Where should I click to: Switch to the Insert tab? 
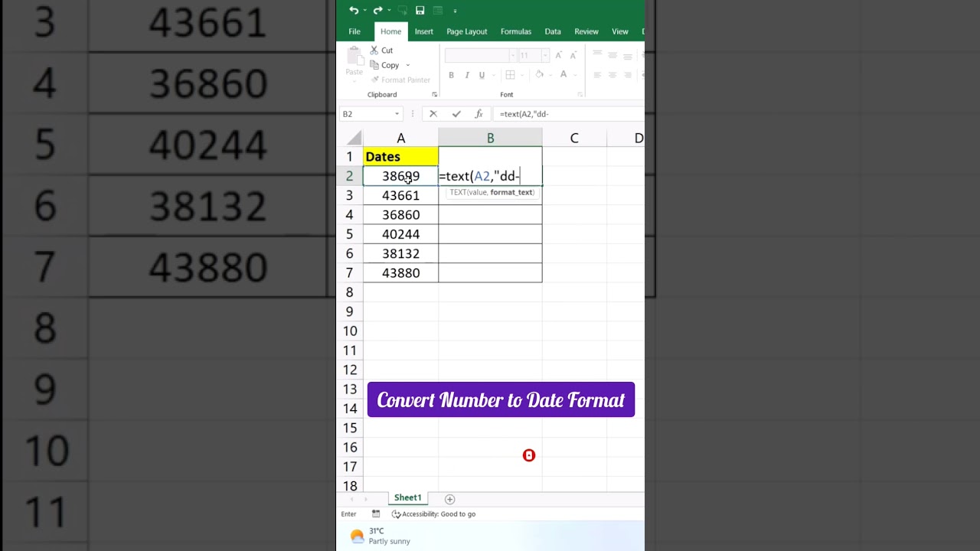coord(423,31)
